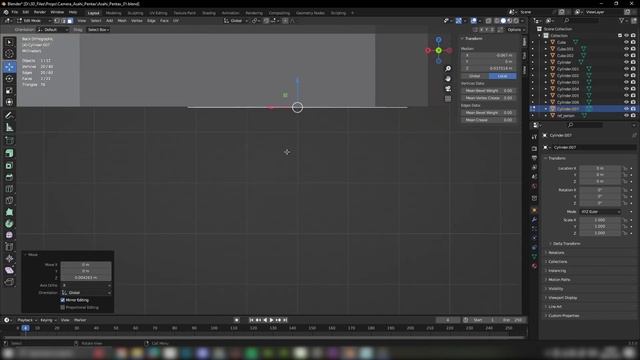
Task: Switch Median coordinates to Global
Action: (x=475, y=76)
